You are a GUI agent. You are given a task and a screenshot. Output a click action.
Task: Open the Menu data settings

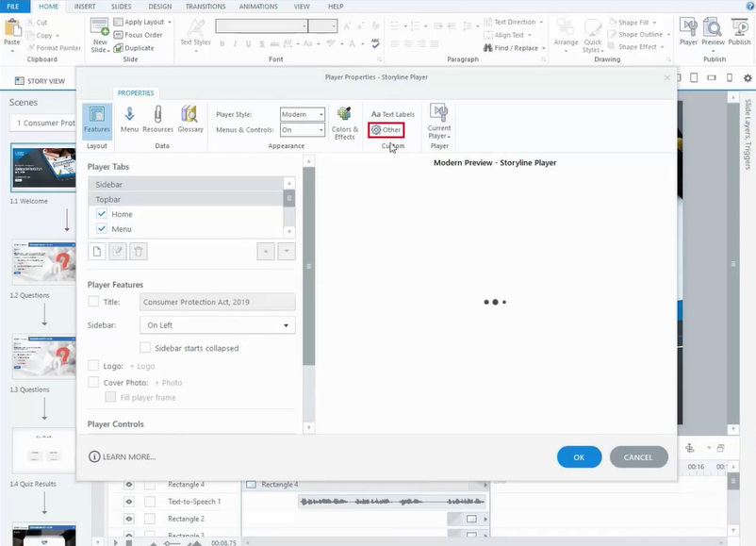pyautogui.click(x=129, y=120)
